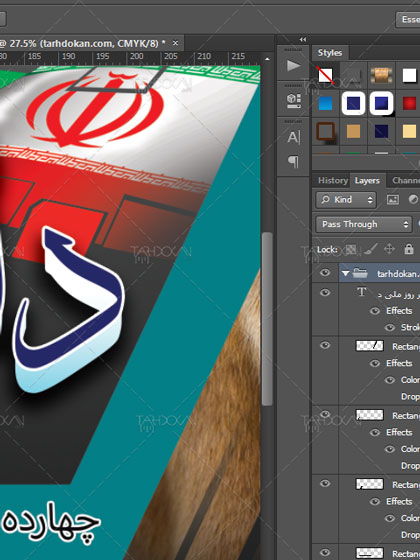Screen dimensions: 420x560
Task: Click the lock position move icon
Action: click(x=389, y=249)
